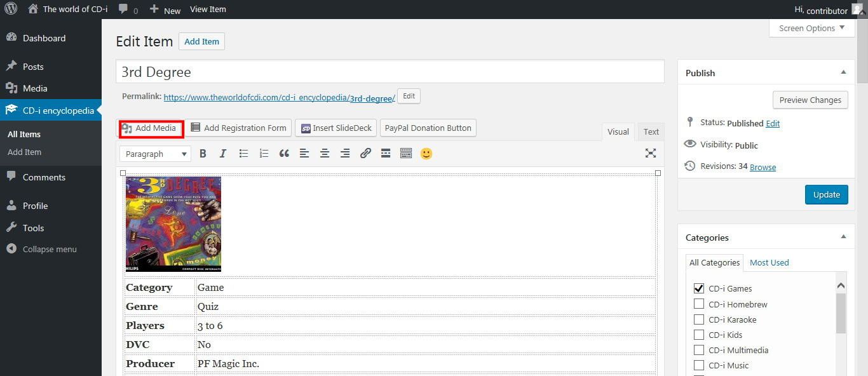
Task: Align text left
Action: [x=304, y=154]
